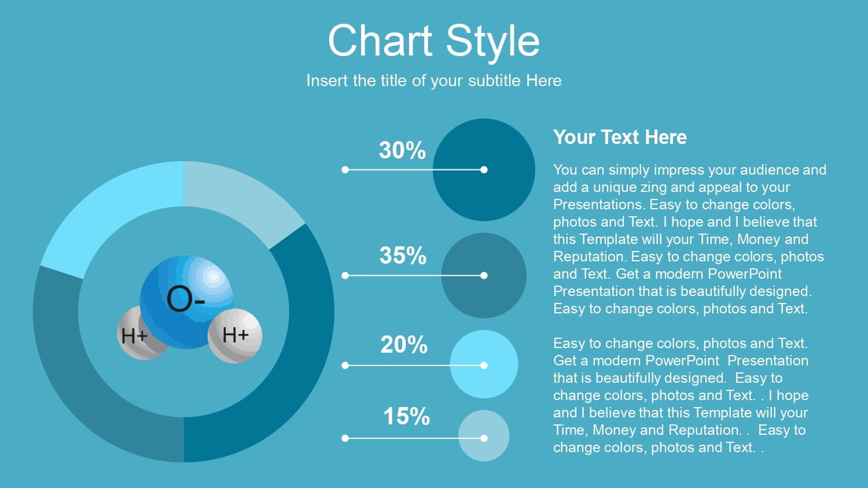Select the pale blue 15% circle
The image size is (868, 488).
(x=484, y=436)
